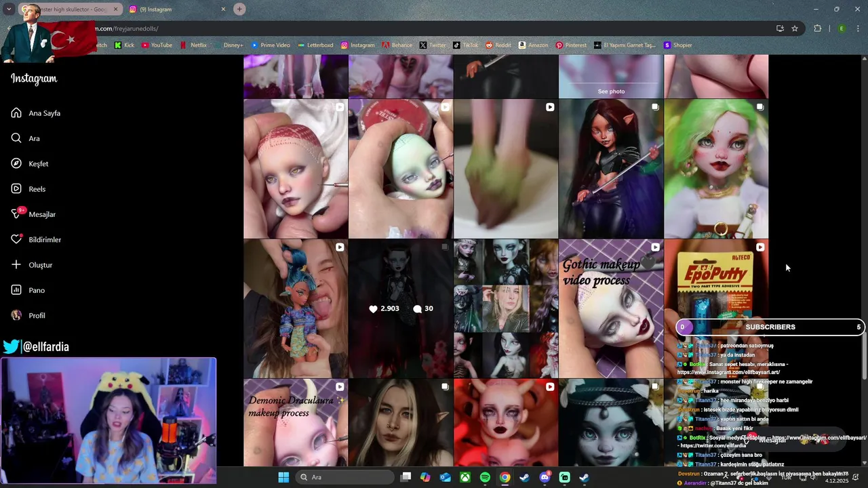Open the Reddit bookmark
Screen dimensions: 868x488
pyautogui.click(x=498, y=45)
